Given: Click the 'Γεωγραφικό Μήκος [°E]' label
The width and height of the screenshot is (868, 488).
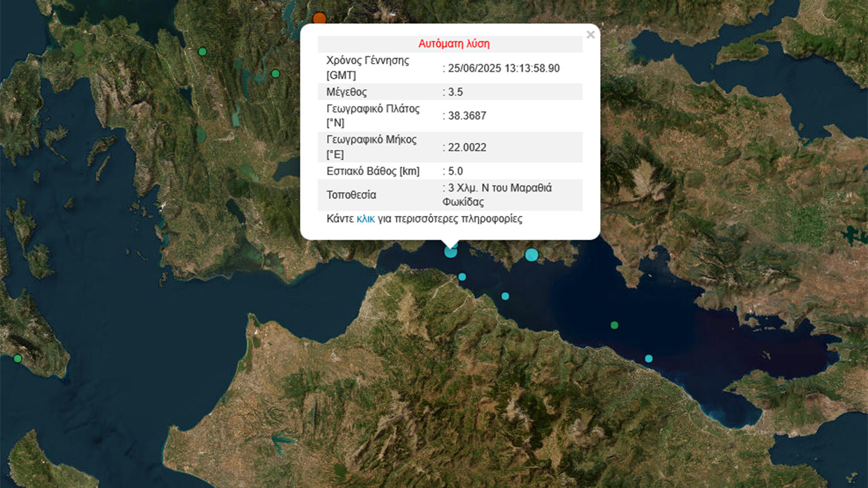Looking at the screenshot, I should coord(371,147).
